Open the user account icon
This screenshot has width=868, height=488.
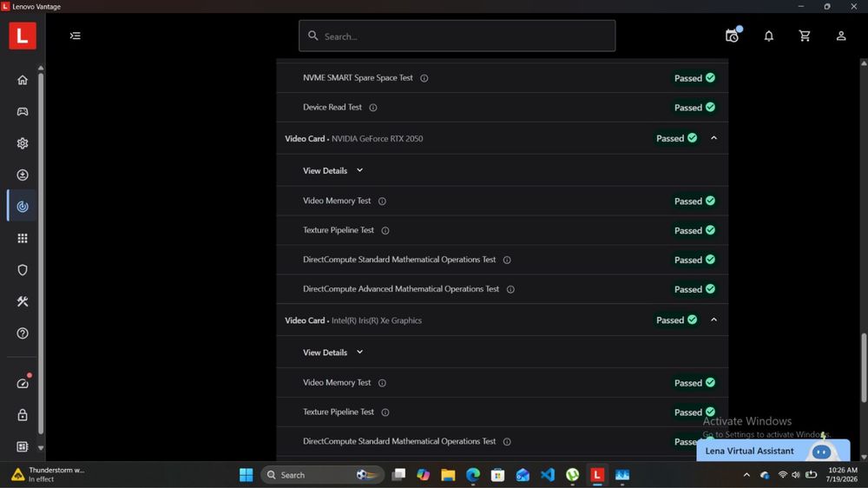tap(841, 36)
